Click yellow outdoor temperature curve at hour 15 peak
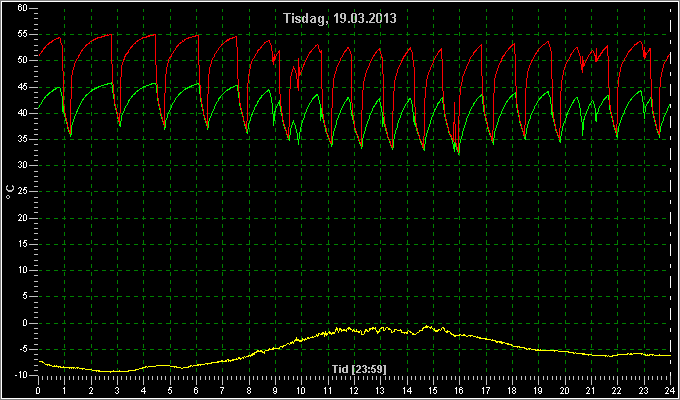The width and height of the screenshot is (680, 400). (x=428, y=326)
